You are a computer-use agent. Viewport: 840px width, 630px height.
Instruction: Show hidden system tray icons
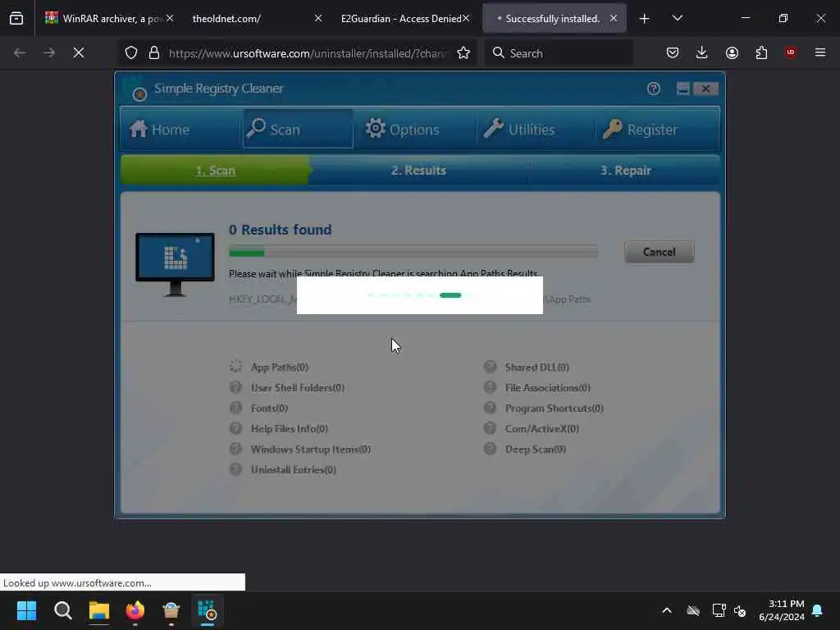coord(667,610)
